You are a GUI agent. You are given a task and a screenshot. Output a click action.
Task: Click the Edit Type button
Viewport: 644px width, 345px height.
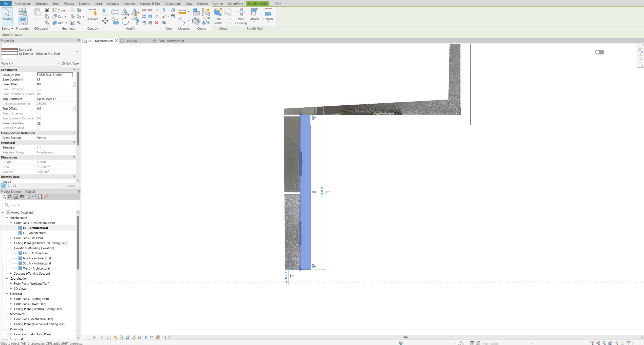coord(70,63)
